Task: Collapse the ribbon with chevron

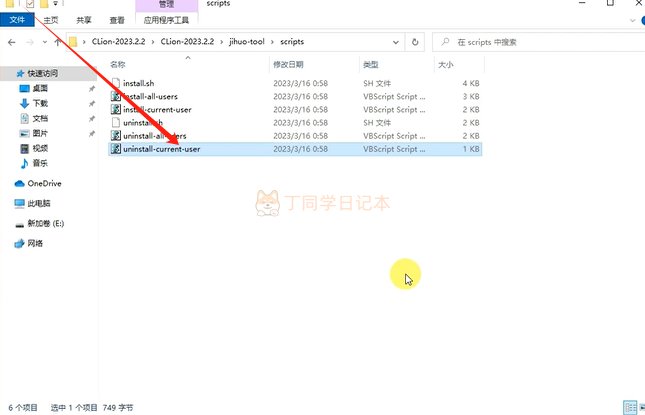Action: (632, 20)
